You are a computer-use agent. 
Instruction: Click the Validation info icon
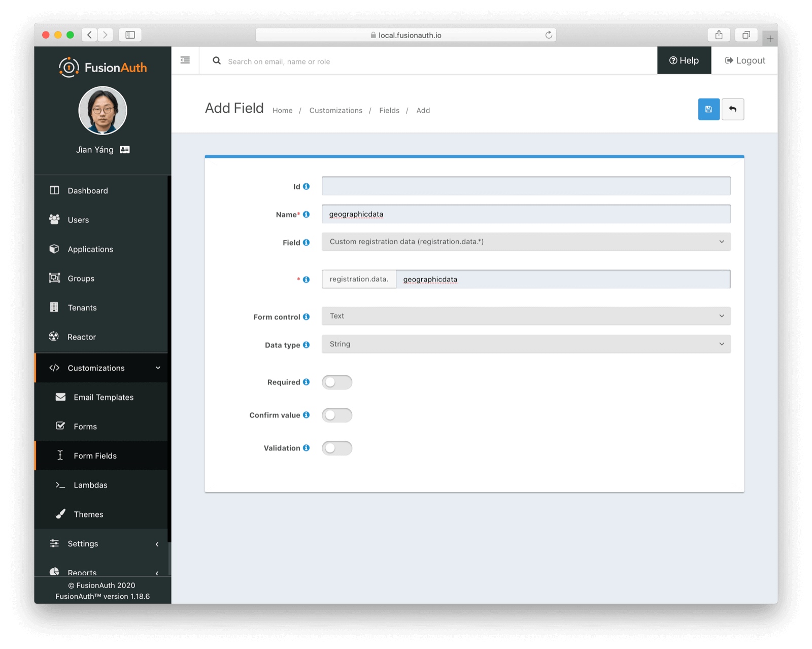click(307, 448)
